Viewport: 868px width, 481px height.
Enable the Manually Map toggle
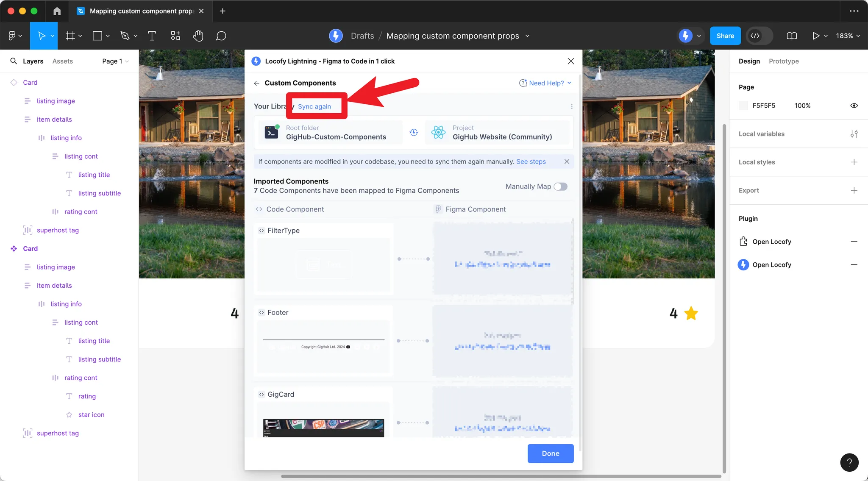560,186
